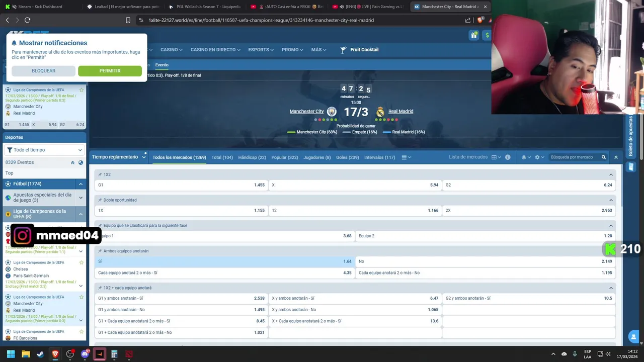Collapse the 1X2 market section

coord(611,174)
